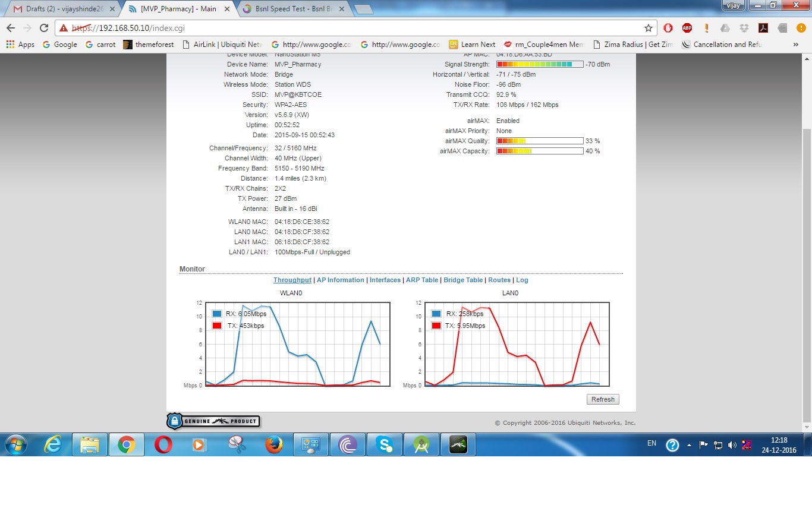Launch Firefox from the taskbar
The image size is (812, 508).
click(274, 444)
